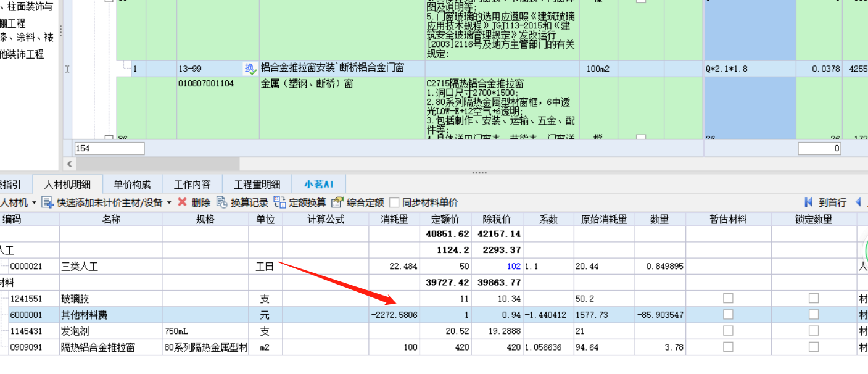Check 锁定数量 for 玻璃胶 row
This screenshot has width=868, height=374.
click(814, 298)
